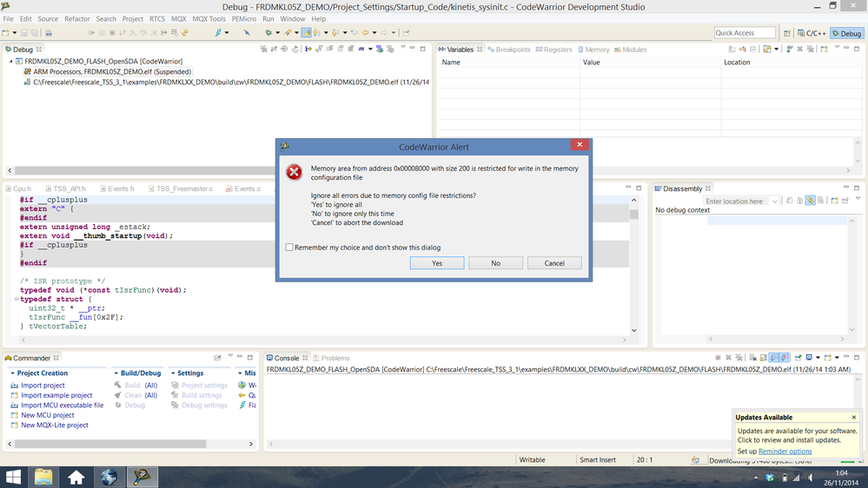
Task: Choose No in CodeWarrior Alert
Action: pos(495,263)
